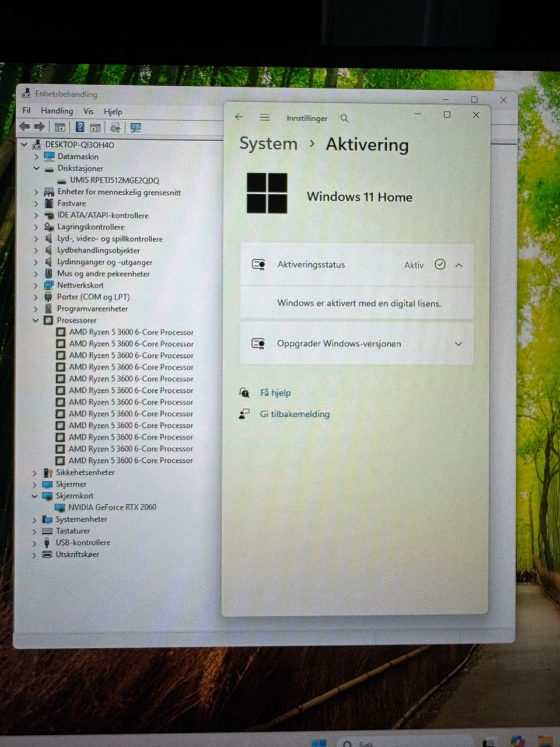
Task: Click the Datamaskin monitor icon
Action: (x=49, y=156)
